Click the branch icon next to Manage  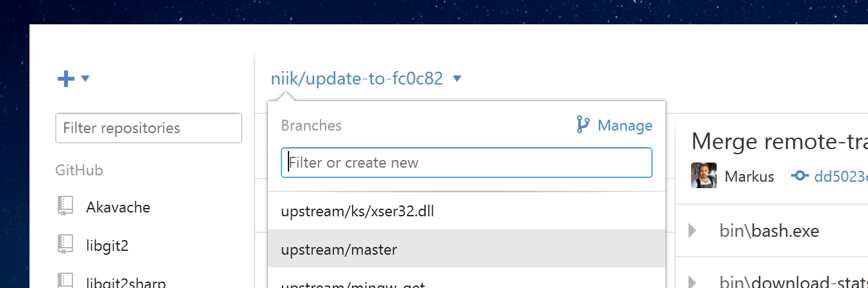583,125
